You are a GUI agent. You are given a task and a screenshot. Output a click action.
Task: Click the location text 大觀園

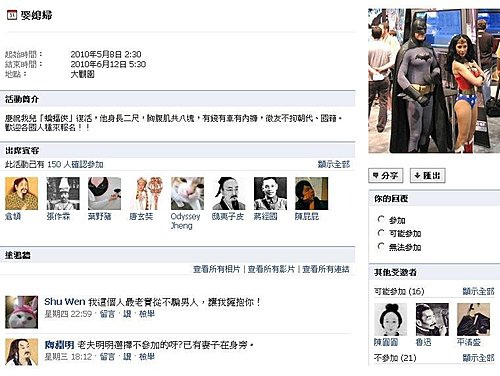coord(82,74)
